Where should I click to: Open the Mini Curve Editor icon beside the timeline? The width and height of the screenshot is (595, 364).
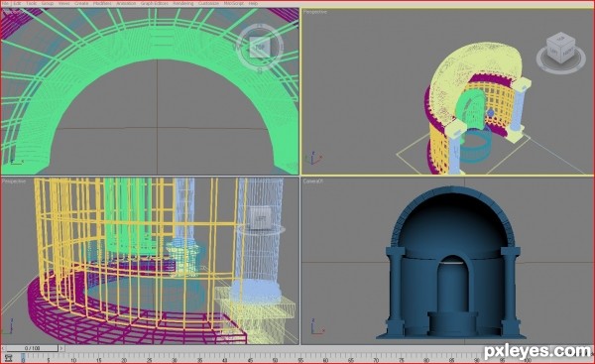(8, 357)
